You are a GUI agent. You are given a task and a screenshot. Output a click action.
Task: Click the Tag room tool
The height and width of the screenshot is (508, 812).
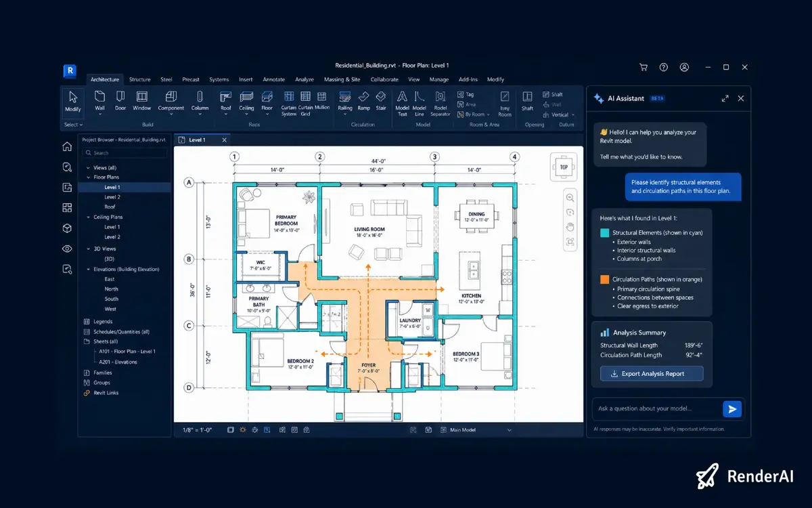coord(466,95)
